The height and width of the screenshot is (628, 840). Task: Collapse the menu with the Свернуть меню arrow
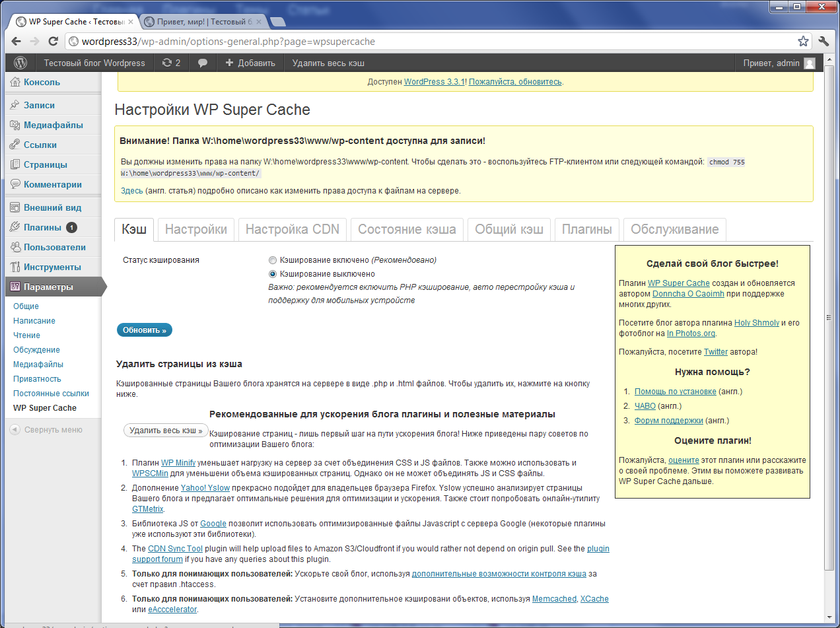[x=15, y=429]
